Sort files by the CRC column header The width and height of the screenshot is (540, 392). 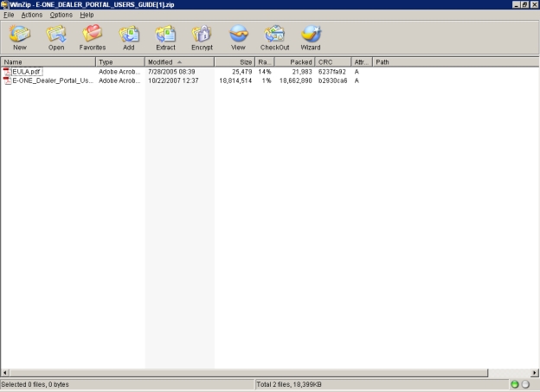coord(333,62)
